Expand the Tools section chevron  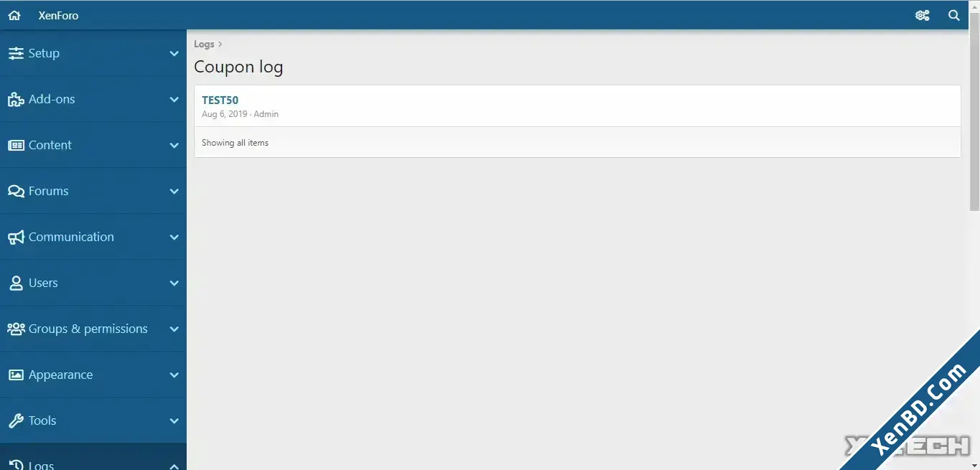click(174, 420)
